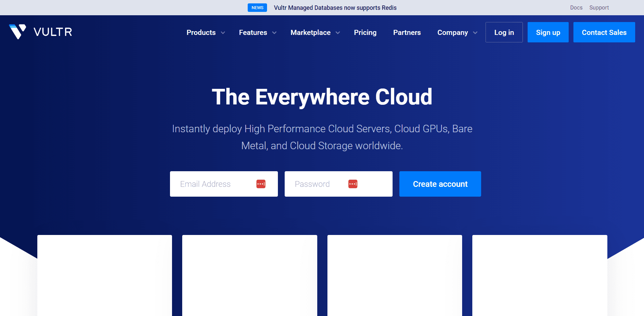Expand the chevron beside Features
The image size is (644, 316).
click(274, 33)
